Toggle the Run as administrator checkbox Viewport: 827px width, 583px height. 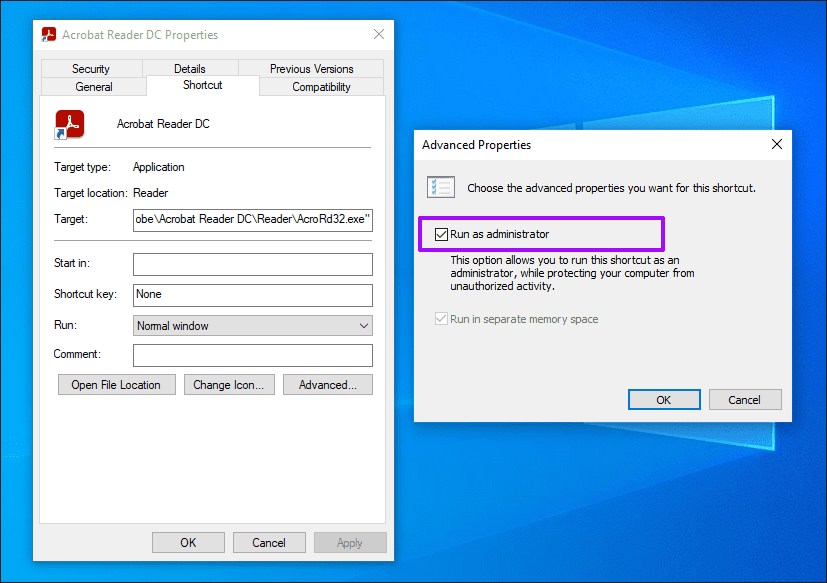pos(441,234)
